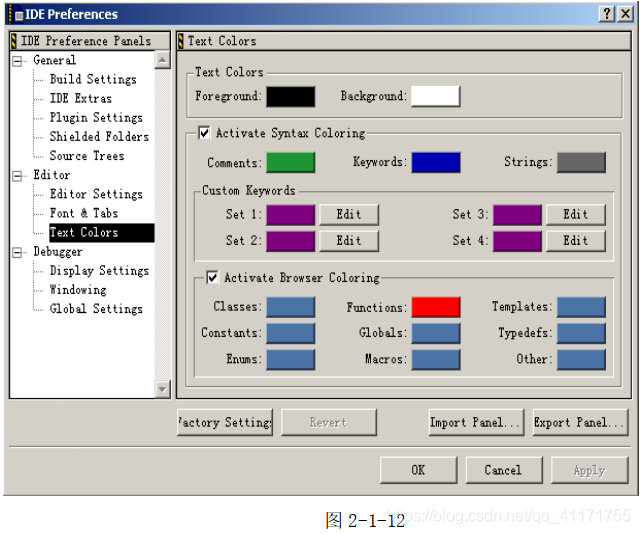The width and height of the screenshot is (640, 534).
Task: Pick the Keywords blue color swatch
Action: 436,162
